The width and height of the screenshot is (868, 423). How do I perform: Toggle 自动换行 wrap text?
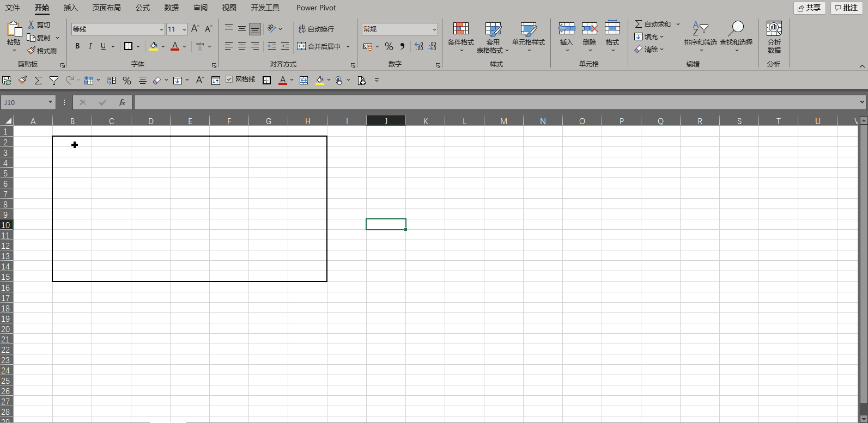316,29
